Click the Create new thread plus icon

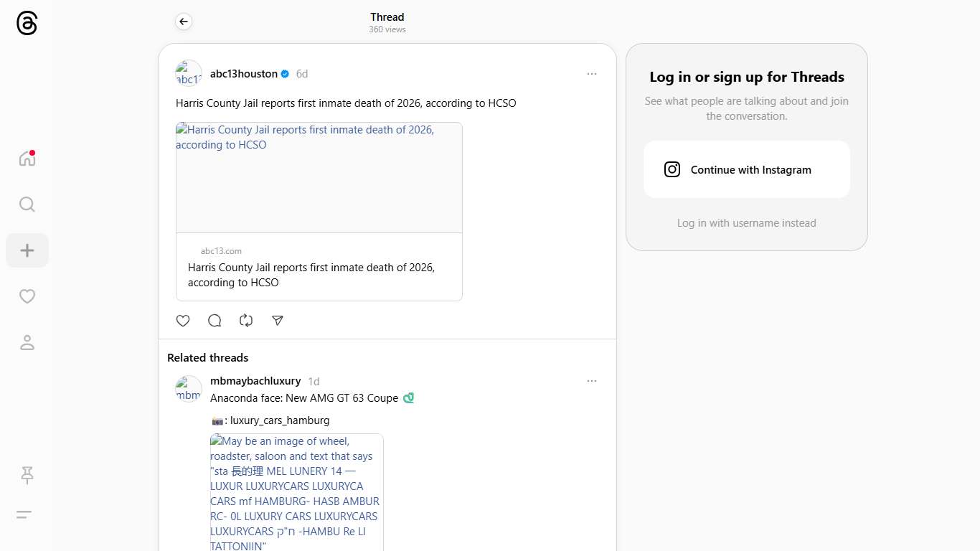pyautogui.click(x=27, y=250)
